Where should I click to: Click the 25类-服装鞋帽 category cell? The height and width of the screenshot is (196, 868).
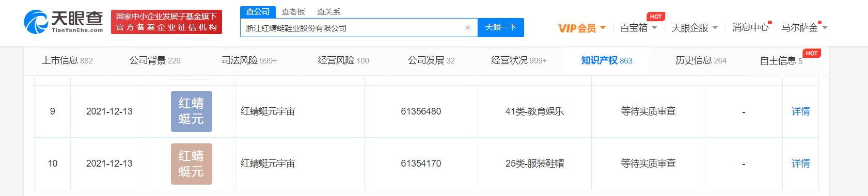[534, 164]
